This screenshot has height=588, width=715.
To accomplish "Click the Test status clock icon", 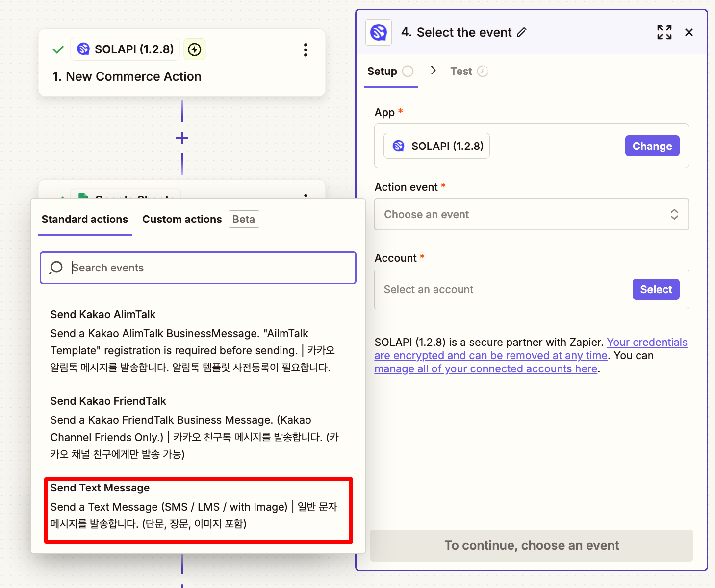I will click(483, 72).
